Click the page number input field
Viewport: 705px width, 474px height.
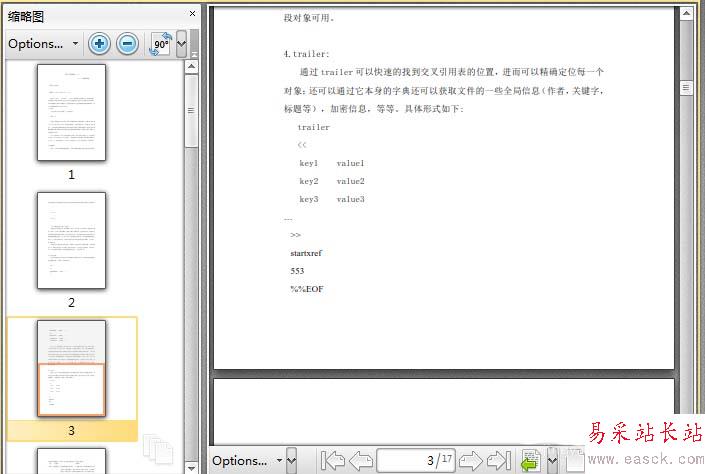point(416,460)
